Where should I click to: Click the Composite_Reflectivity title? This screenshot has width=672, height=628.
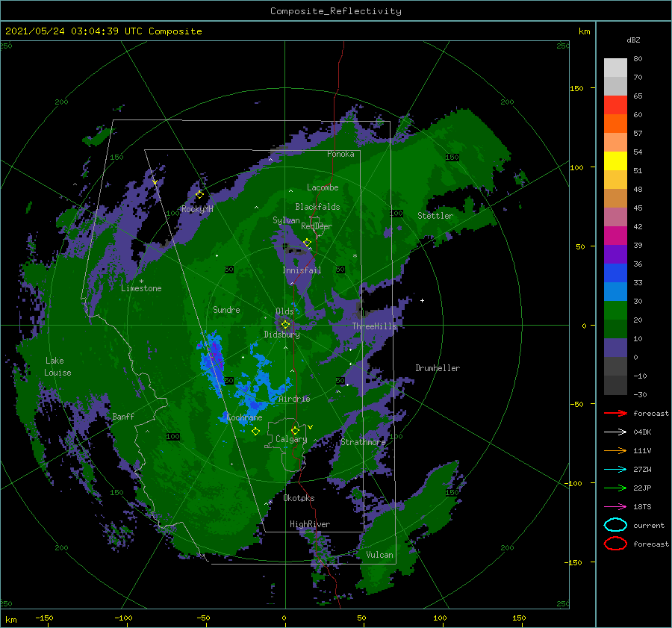335,11
